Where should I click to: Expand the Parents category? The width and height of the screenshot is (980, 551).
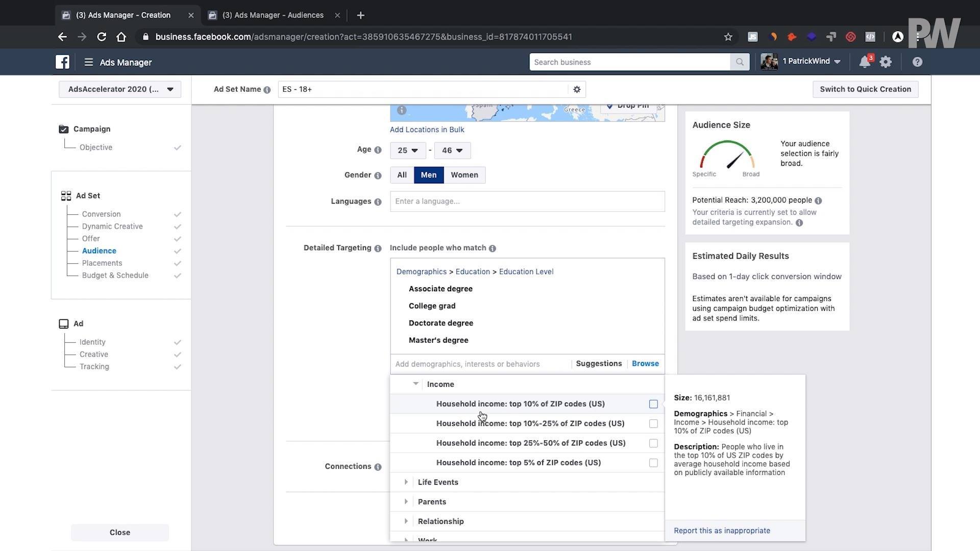406,502
